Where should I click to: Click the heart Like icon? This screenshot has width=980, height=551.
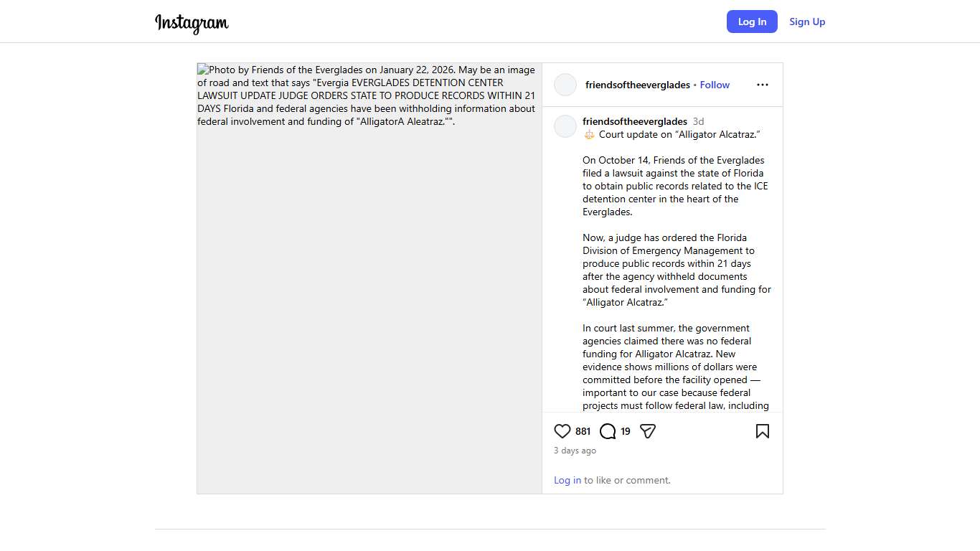[x=562, y=431]
